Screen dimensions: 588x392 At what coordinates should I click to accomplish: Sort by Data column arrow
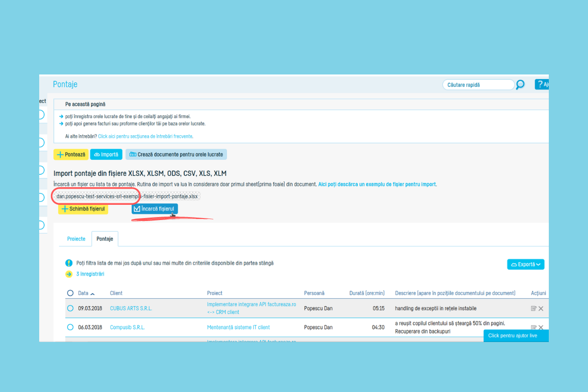click(x=93, y=294)
